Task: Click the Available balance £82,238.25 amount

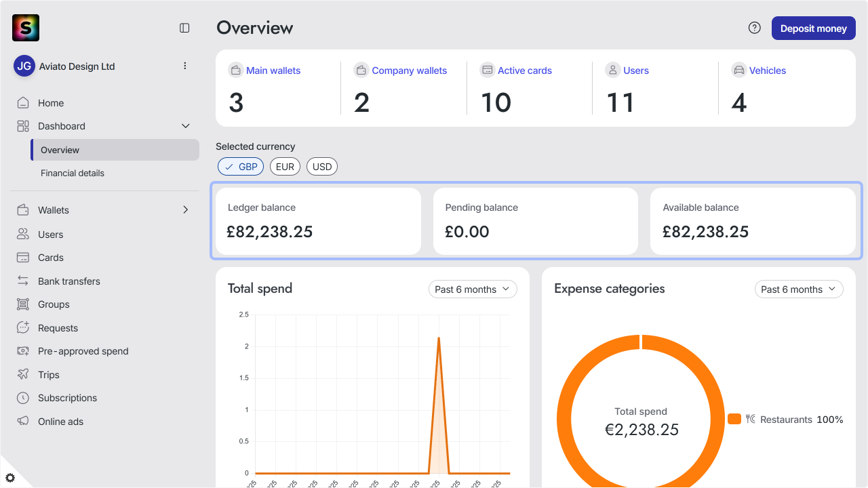Action: tap(706, 232)
